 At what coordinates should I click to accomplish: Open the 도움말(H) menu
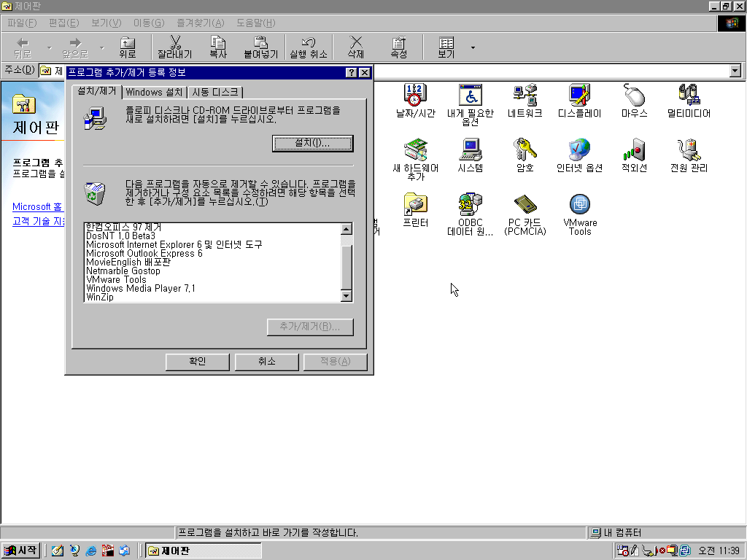[256, 23]
